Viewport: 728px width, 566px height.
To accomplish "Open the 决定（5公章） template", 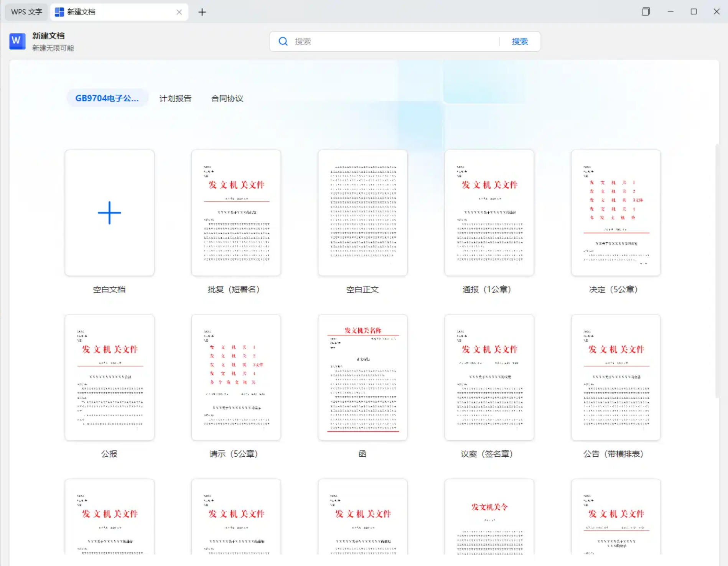I will pyautogui.click(x=616, y=213).
